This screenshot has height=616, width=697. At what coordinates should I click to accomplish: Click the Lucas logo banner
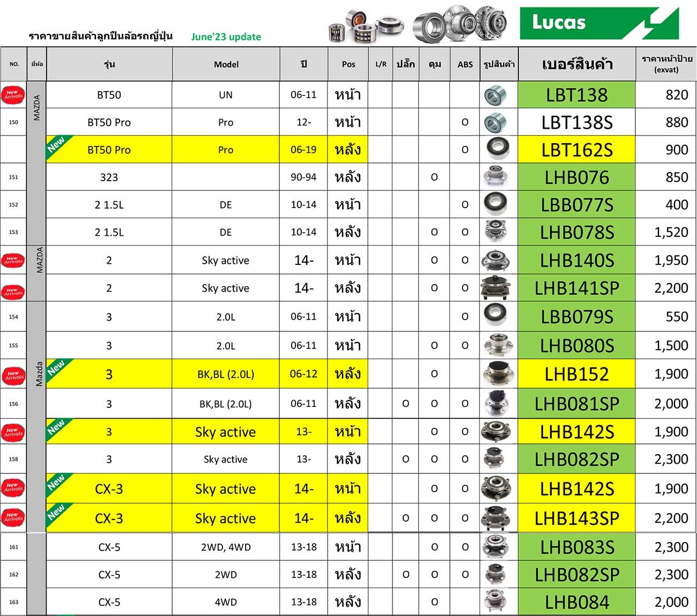599,23
